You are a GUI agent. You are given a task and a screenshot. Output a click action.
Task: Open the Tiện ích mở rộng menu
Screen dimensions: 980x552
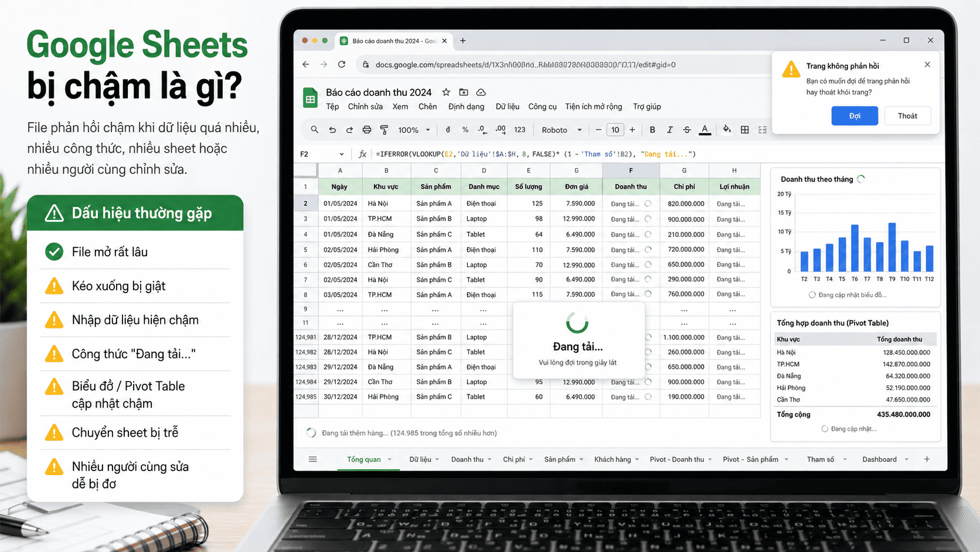[593, 107]
